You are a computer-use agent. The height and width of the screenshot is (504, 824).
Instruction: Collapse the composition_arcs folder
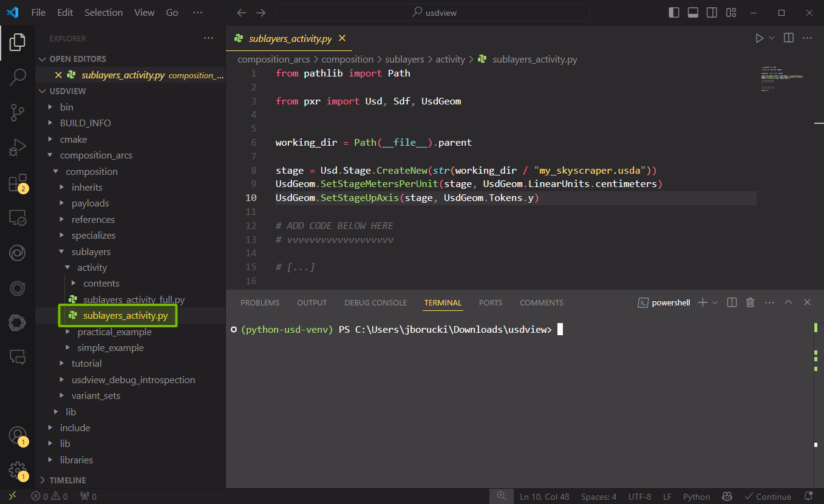click(x=96, y=155)
